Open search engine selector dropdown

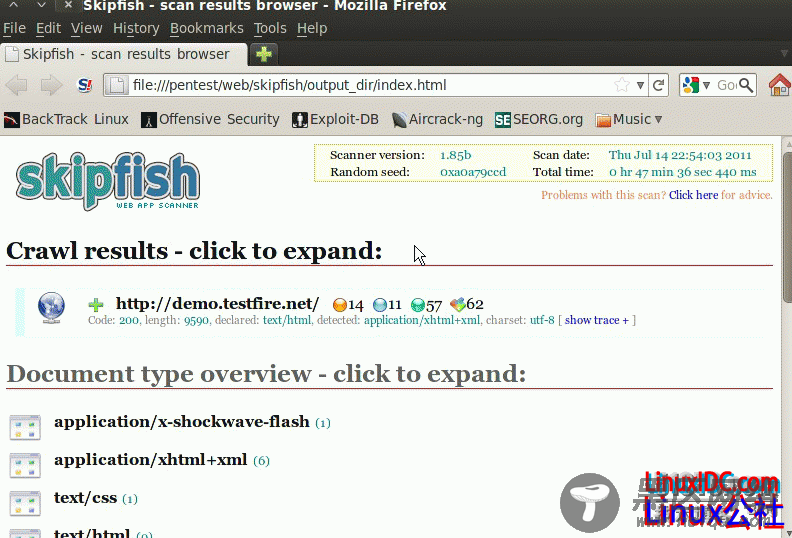pyautogui.click(x=706, y=85)
